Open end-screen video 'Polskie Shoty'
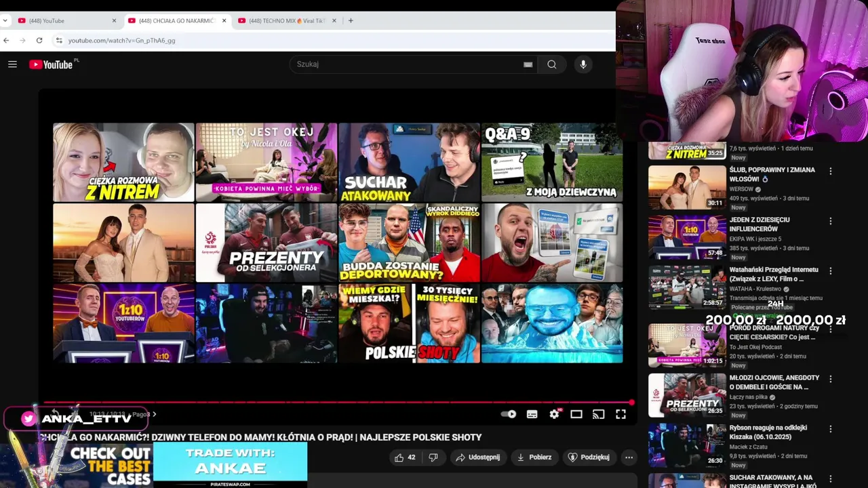Viewport: 868px width, 488px height. coord(409,323)
